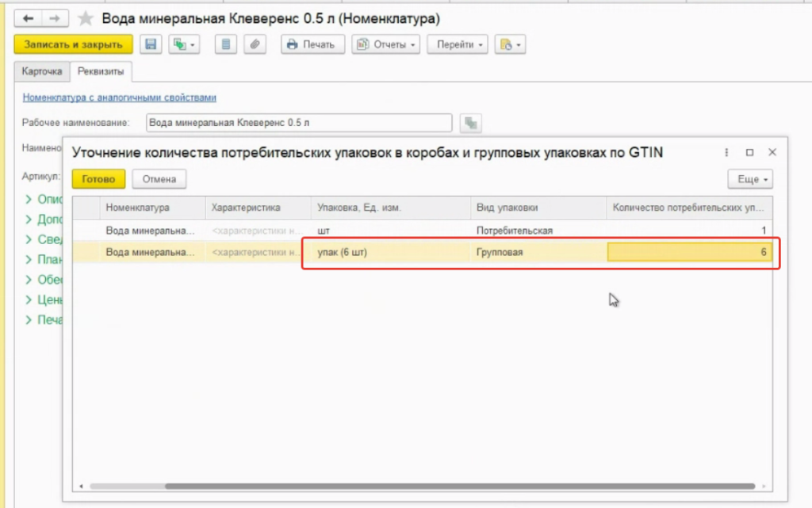Click the icon beside the working name field
Screen dimensions: 812x508
tap(471, 123)
